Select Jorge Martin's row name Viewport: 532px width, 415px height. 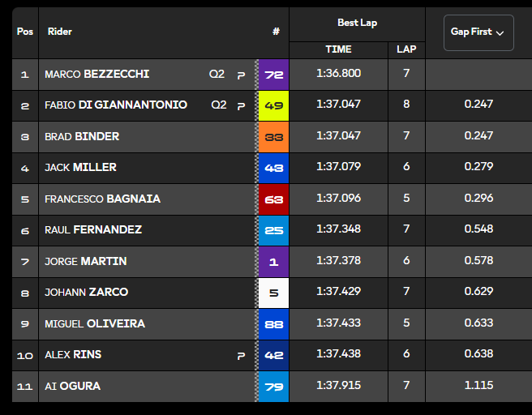point(85,262)
